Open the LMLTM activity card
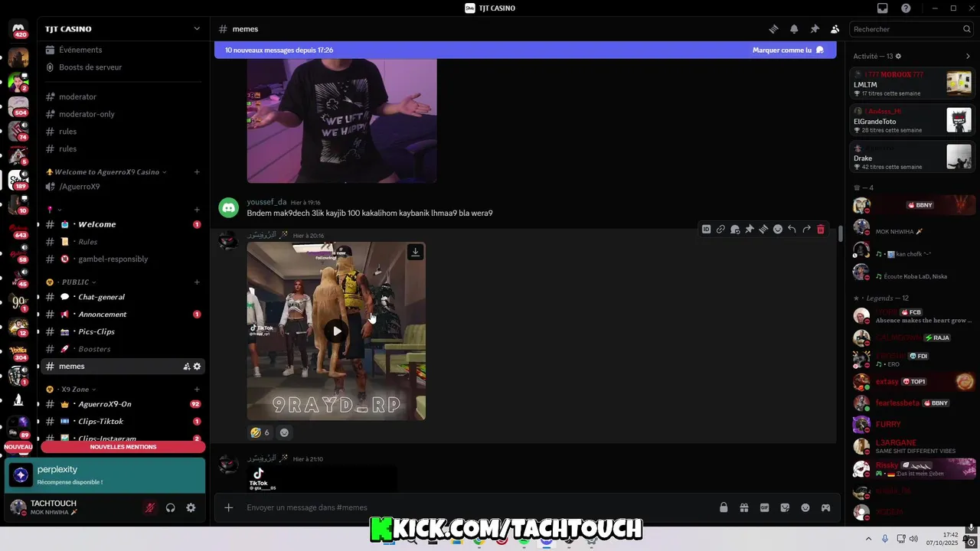This screenshot has width=980, height=551. (913, 83)
